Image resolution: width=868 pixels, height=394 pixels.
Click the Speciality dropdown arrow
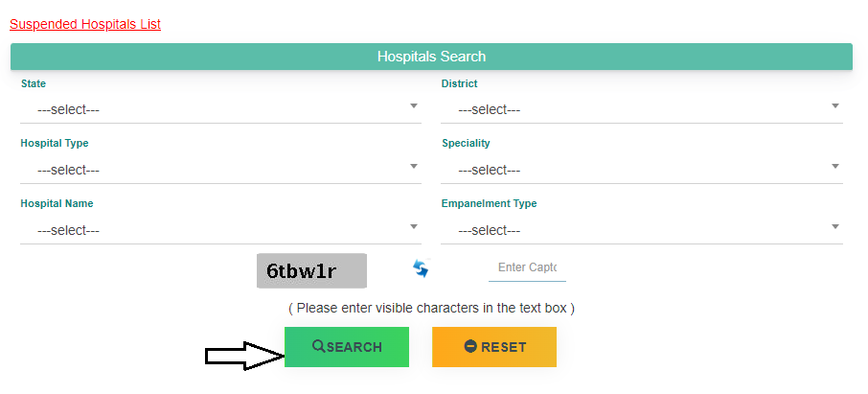835,166
